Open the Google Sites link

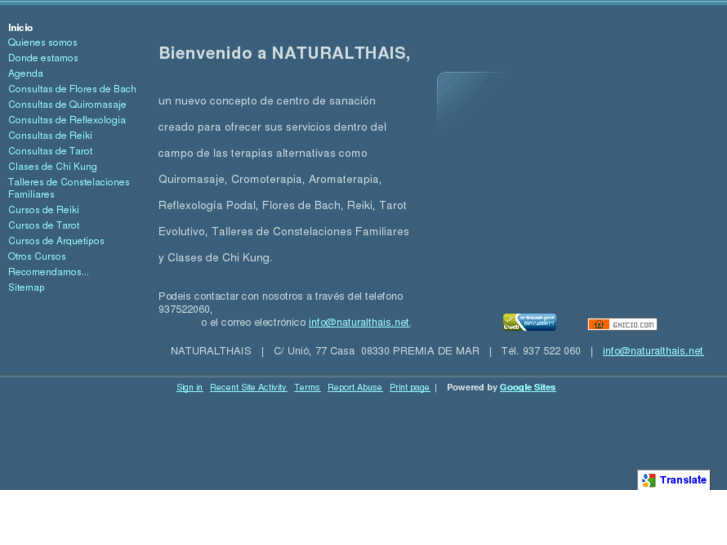[x=527, y=388]
